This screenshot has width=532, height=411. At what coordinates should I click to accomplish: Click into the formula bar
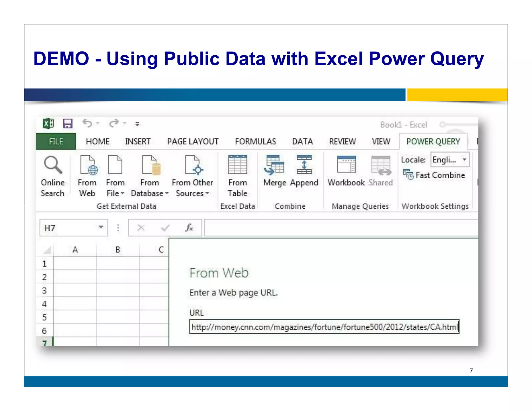341,228
